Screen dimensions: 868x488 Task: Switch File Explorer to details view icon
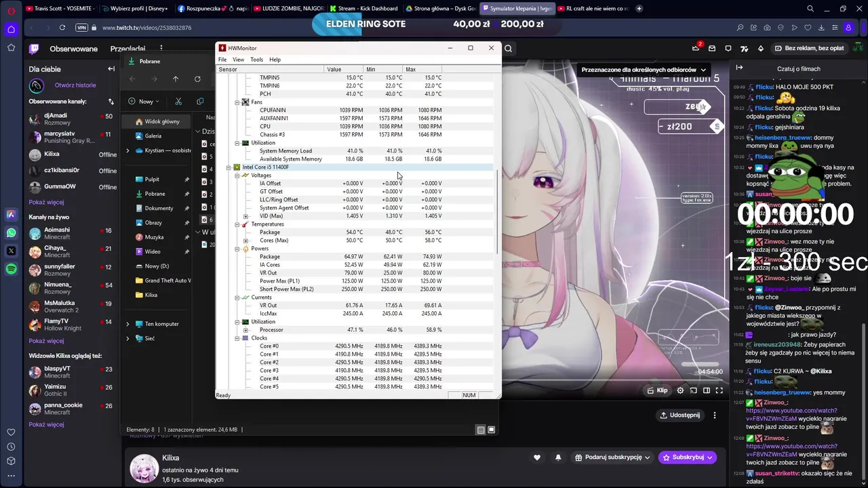pos(481,430)
